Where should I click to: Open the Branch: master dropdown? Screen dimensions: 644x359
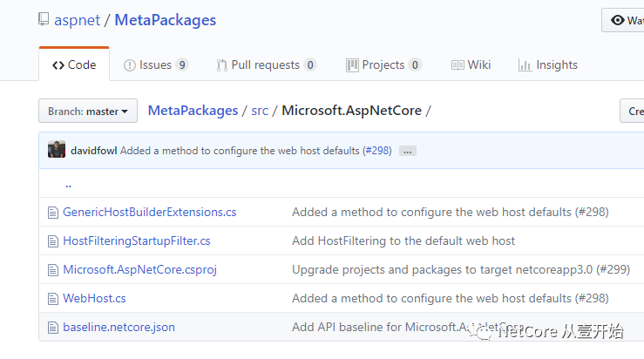(x=88, y=112)
